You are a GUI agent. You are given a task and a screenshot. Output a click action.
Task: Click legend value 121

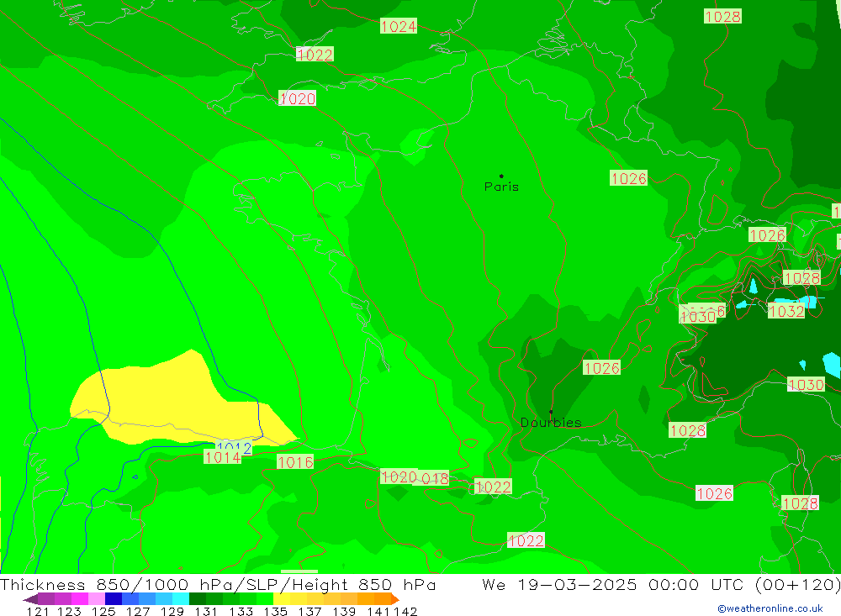[38, 612]
